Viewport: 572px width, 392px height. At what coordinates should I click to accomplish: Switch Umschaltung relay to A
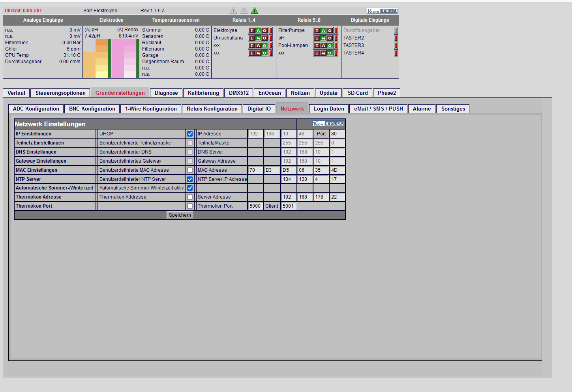pos(258,38)
